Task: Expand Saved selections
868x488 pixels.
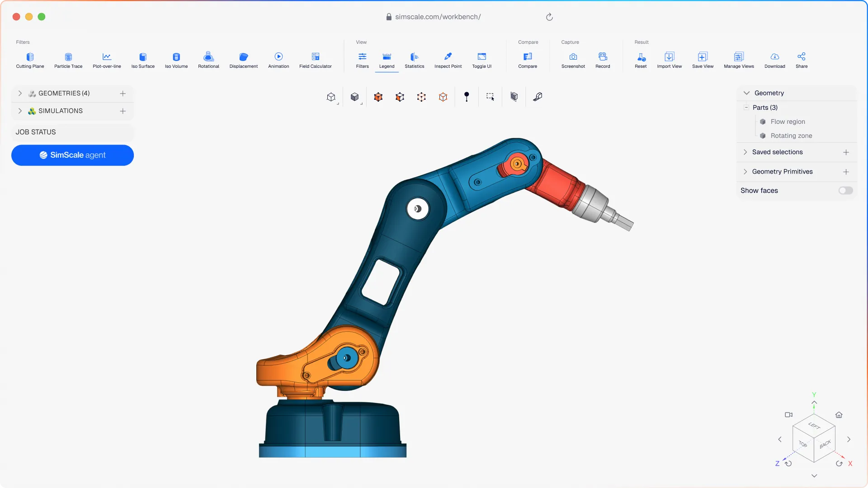Action: [x=745, y=152]
